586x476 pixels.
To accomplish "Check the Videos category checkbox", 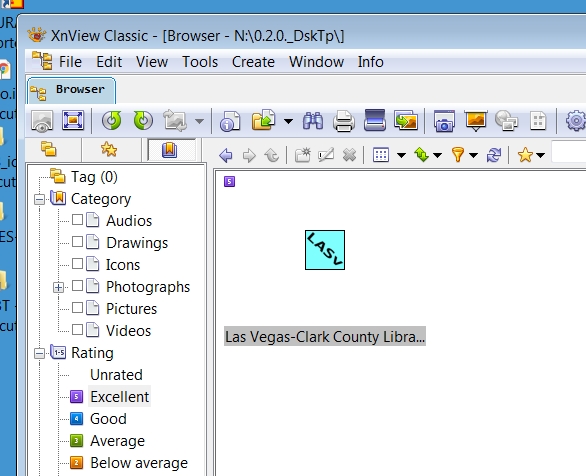I will coord(77,330).
